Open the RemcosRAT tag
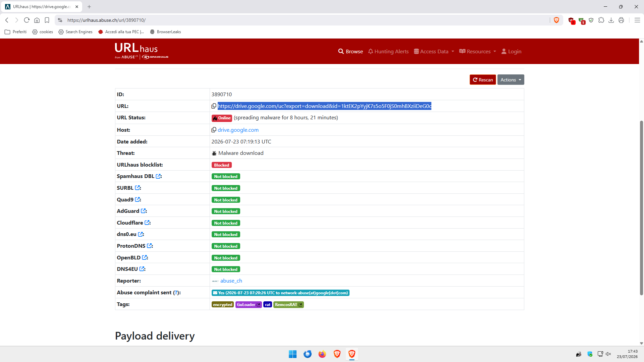This screenshot has height=362, width=644. [x=288, y=305]
